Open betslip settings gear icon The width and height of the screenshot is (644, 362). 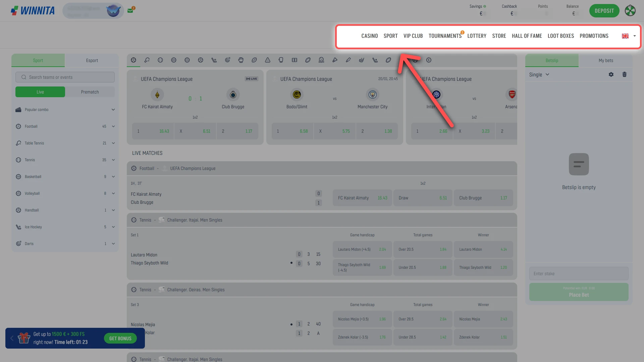click(611, 74)
